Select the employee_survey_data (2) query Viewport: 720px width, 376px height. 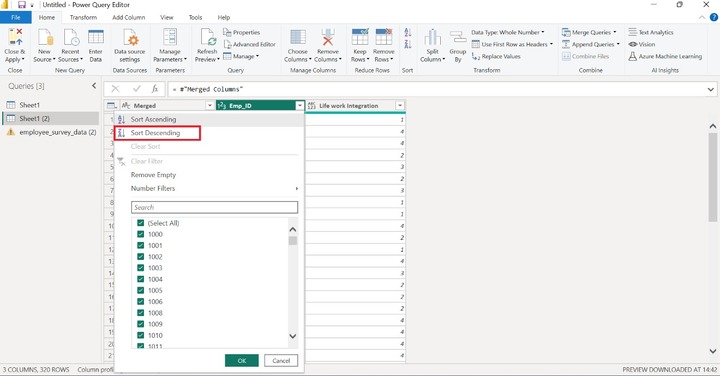coord(50,132)
